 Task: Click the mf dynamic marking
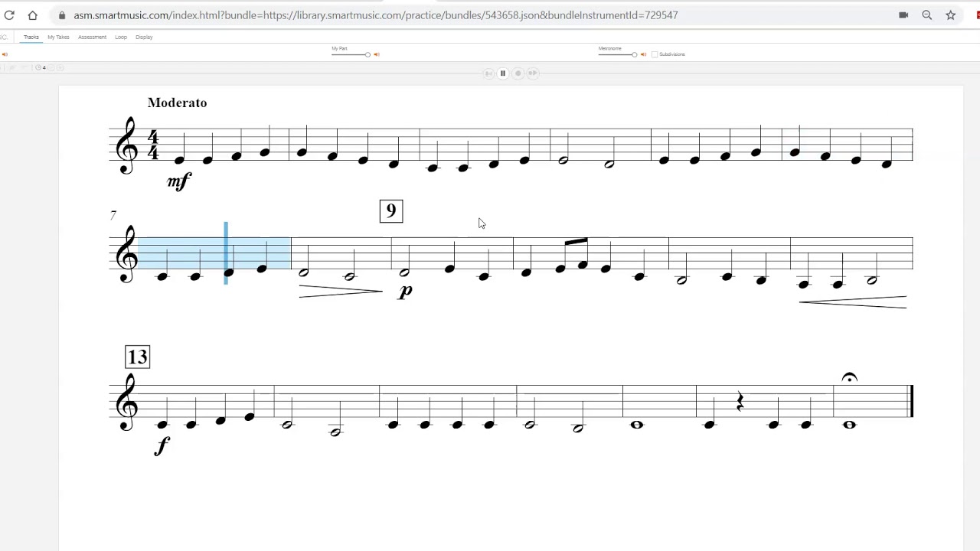pos(179,181)
